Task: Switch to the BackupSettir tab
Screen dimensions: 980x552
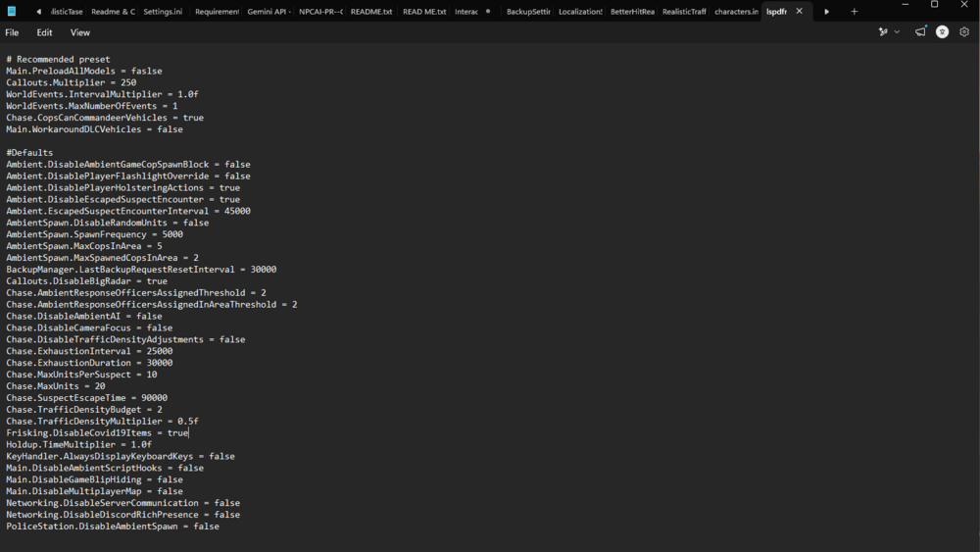Action: 528,11
